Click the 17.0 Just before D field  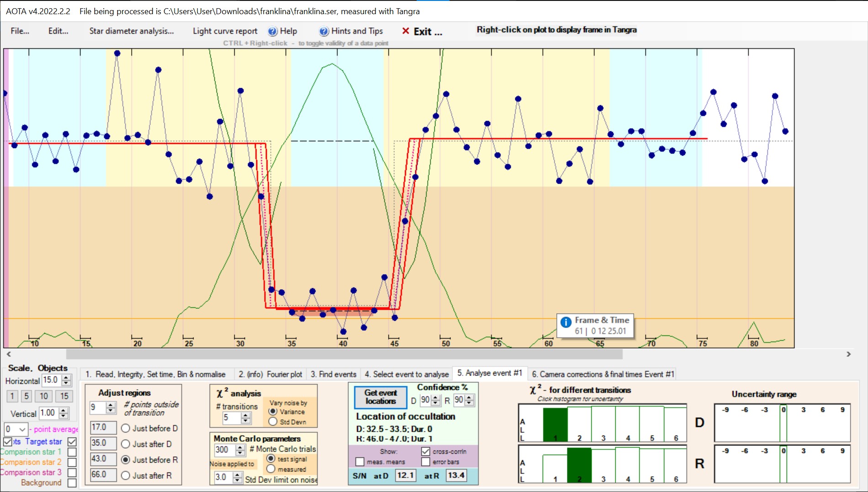point(103,428)
